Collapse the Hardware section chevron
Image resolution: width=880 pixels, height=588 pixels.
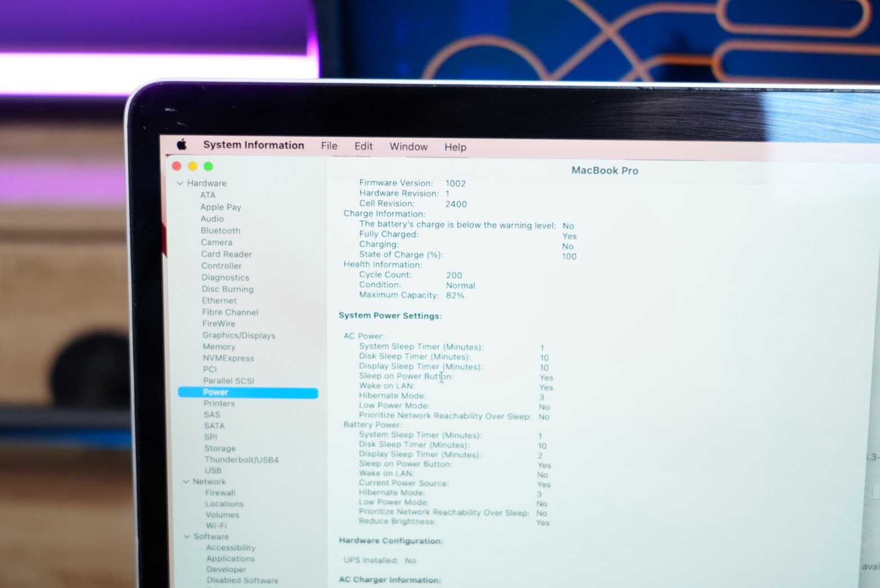click(x=180, y=183)
